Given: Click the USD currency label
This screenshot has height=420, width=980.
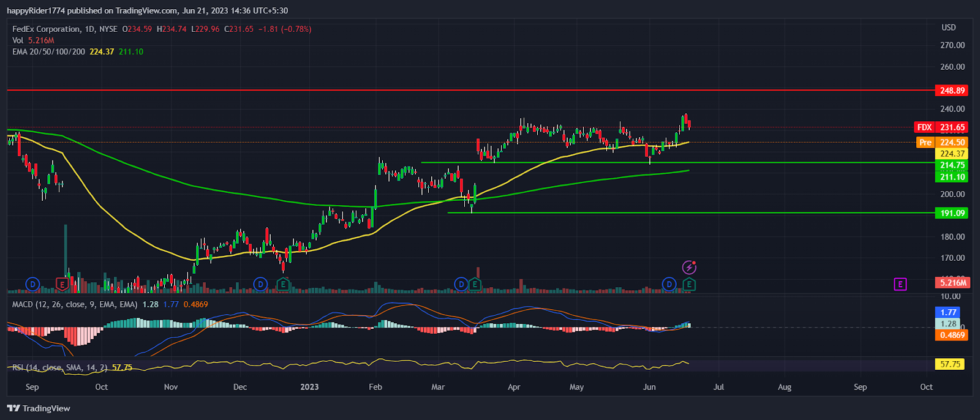Looking at the screenshot, I should 948,28.
